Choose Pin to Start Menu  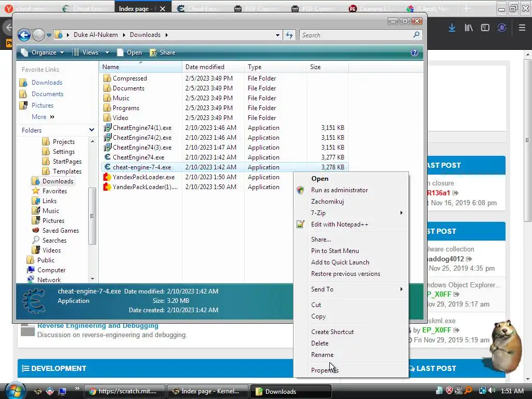[351, 251]
